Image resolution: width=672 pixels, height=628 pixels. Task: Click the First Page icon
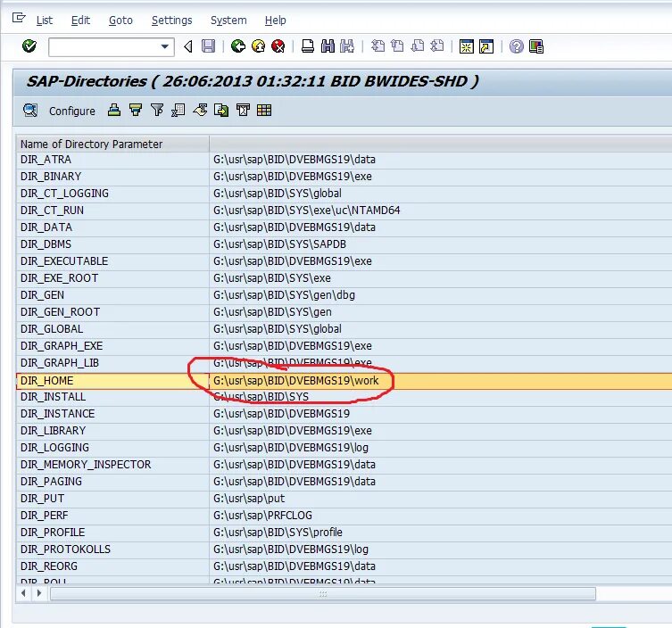377,45
